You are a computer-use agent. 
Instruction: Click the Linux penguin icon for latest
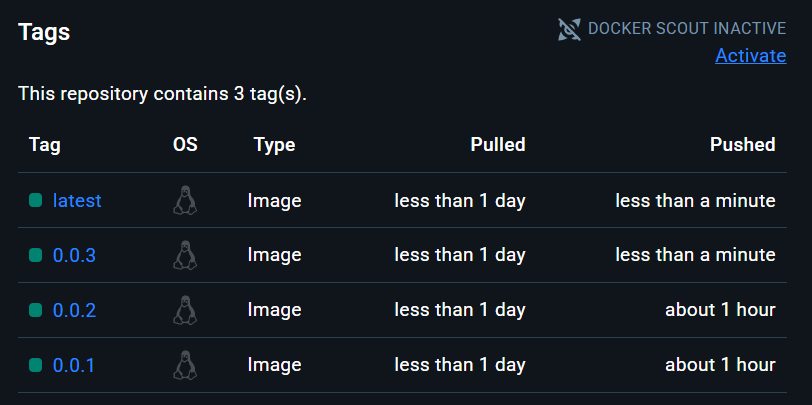point(184,200)
